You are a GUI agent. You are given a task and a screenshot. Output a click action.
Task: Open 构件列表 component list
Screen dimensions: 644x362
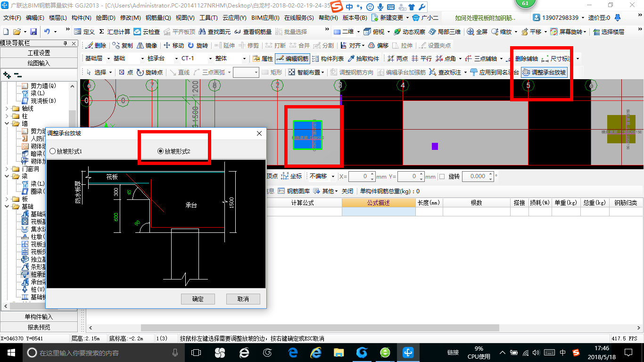[x=328, y=59]
